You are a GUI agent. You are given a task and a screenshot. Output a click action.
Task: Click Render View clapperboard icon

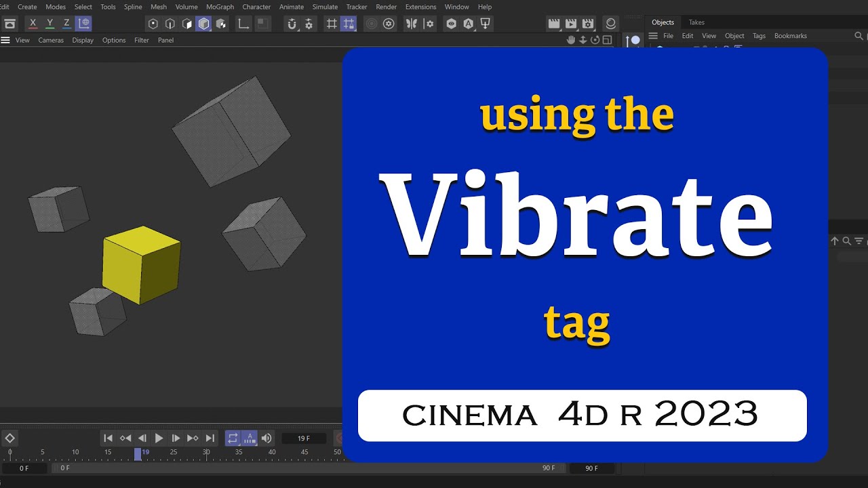click(554, 24)
